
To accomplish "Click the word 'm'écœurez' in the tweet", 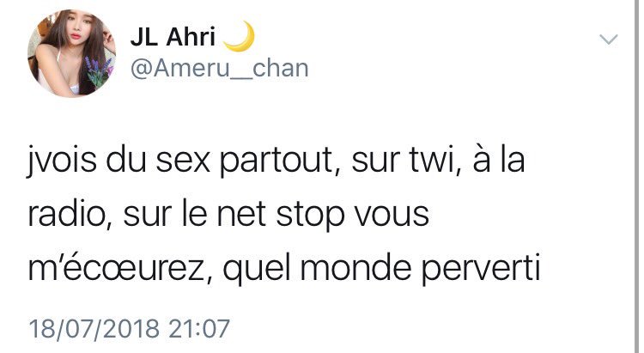I will tap(116, 268).
